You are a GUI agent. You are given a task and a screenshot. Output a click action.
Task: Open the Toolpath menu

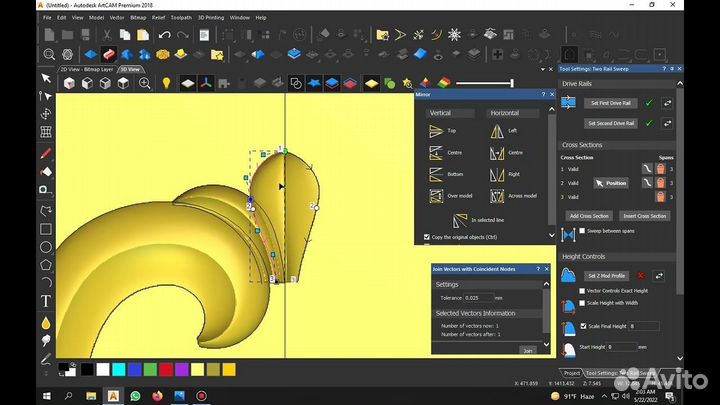pyautogui.click(x=181, y=17)
